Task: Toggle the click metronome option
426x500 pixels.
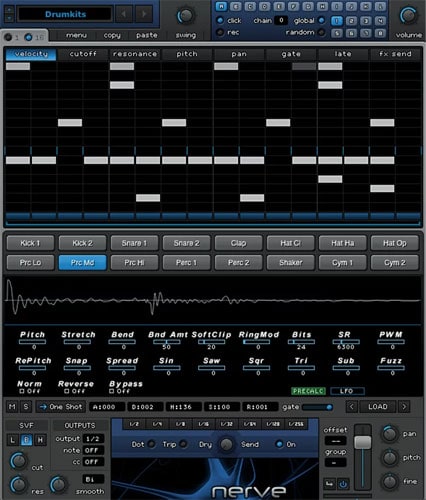Action: point(220,20)
